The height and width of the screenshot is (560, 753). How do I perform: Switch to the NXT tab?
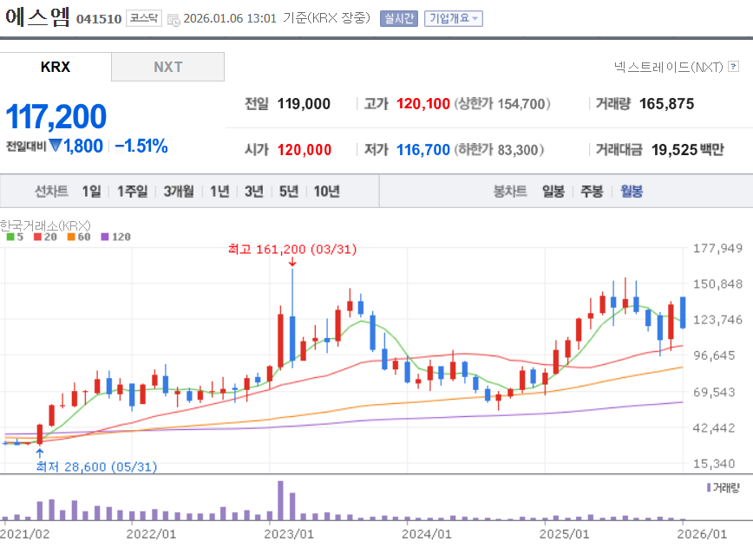[x=167, y=67]
